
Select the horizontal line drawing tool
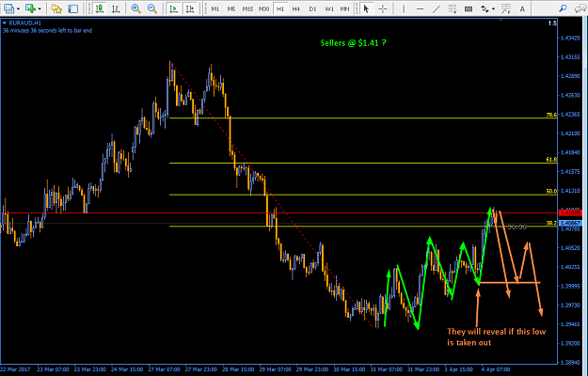point(420,8)
